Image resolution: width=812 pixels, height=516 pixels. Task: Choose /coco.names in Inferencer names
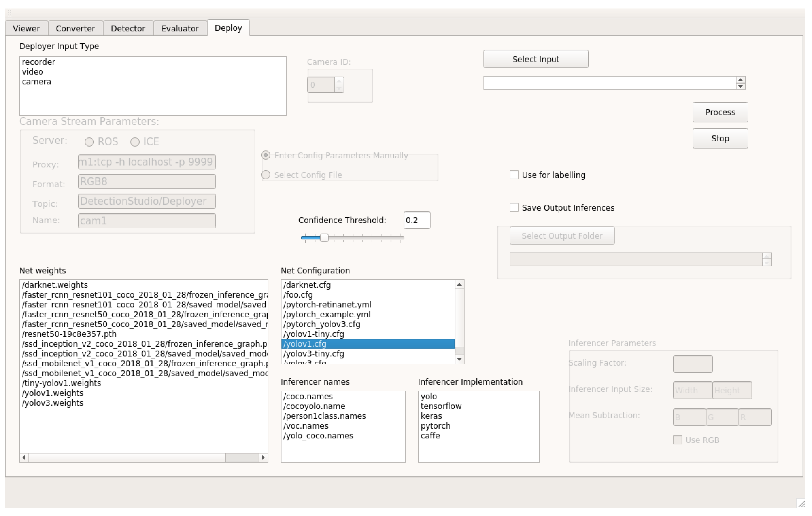pos(308,396)
